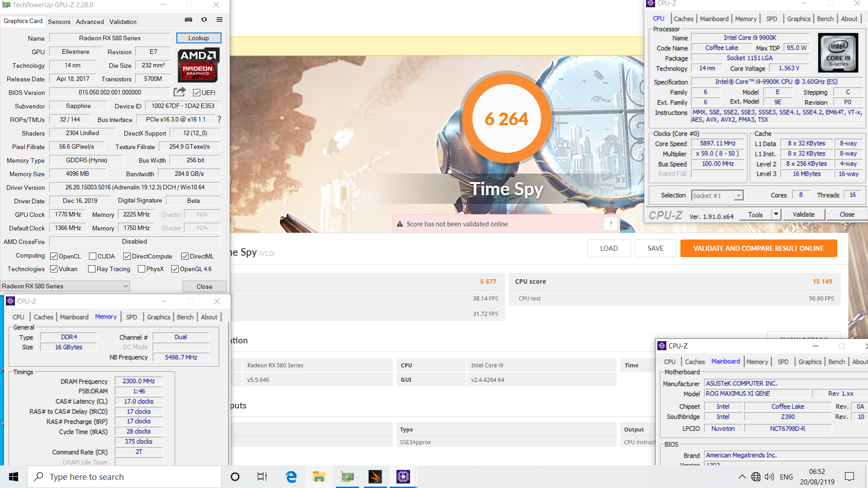Take a GPU-Z screenshot with camera icon
Viewport: 868px width, 488px height.
point(189,19)
